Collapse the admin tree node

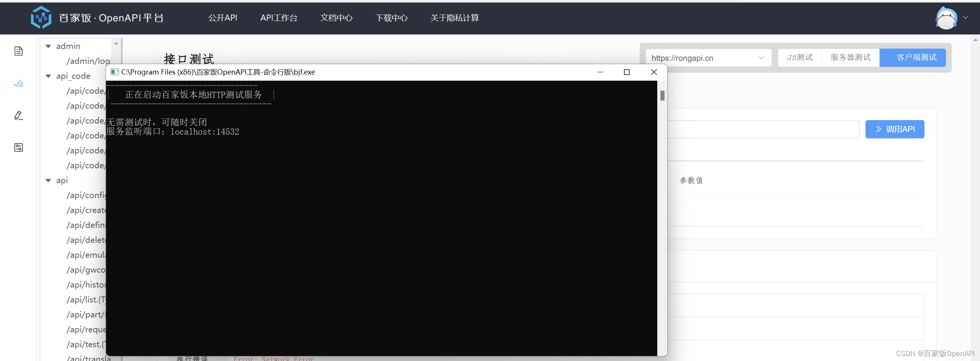(48, 46)
